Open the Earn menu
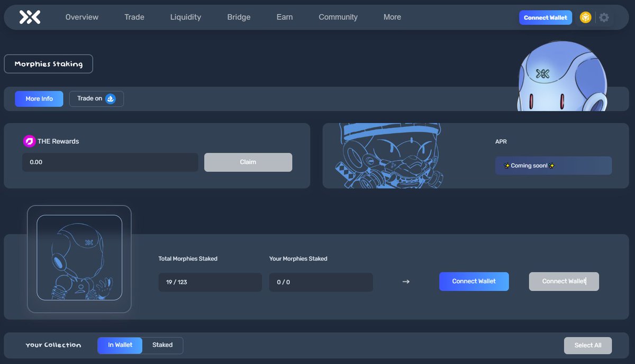 (285, 17)
